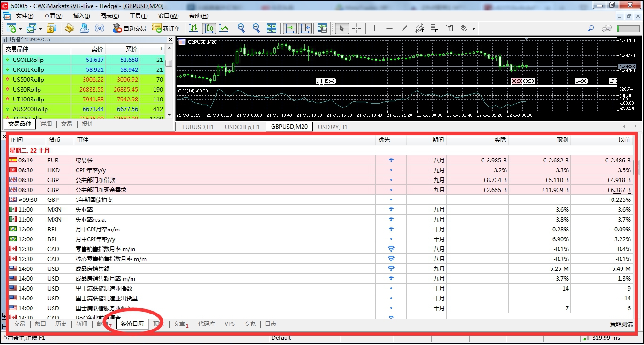Click the 新订单 new order button
Image resolution: width=644 pixels, height=345 pixels.
tap(166, 29)
